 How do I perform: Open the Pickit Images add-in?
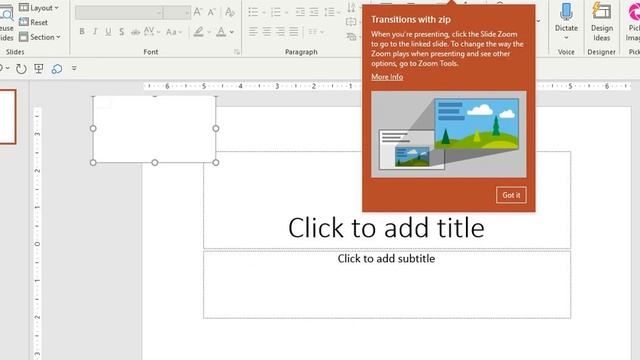point(633,22)
